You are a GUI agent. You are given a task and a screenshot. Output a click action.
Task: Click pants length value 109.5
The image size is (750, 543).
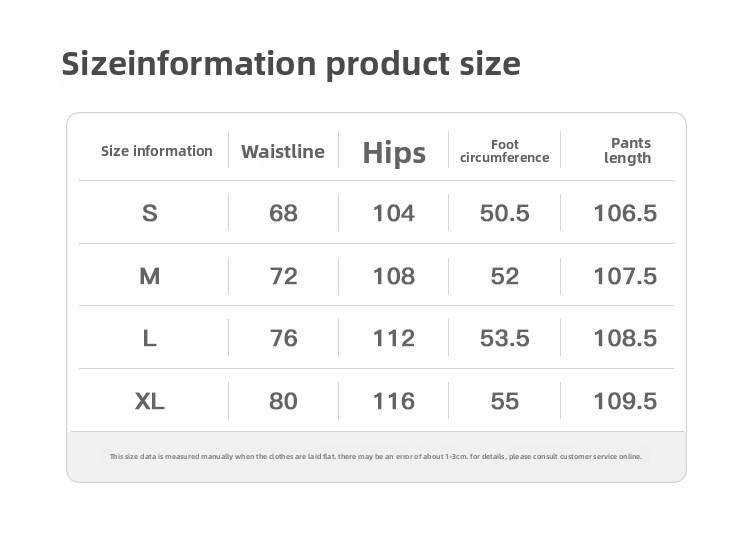click(625, 401)
